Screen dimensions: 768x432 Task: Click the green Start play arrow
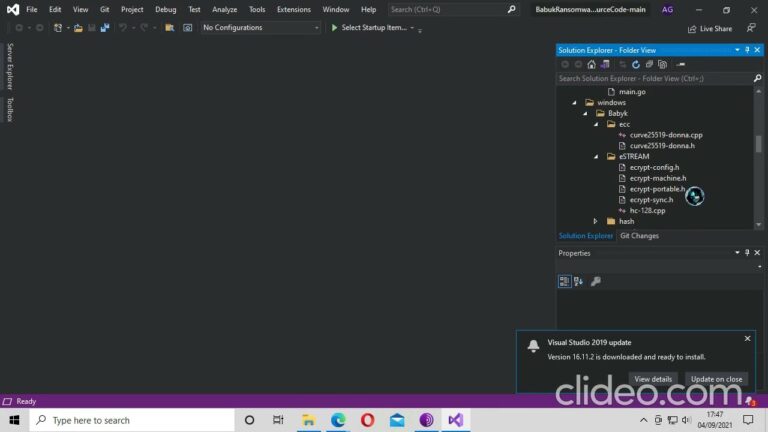point(334,28)
